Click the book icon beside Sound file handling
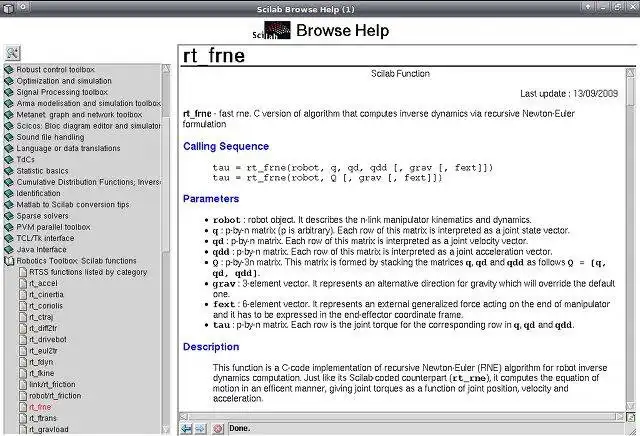640x436 pixels. click(x=9, y=137)
